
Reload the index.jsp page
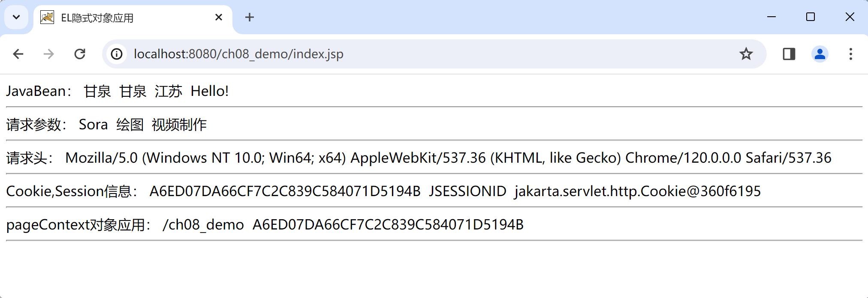tap(80, 54)
